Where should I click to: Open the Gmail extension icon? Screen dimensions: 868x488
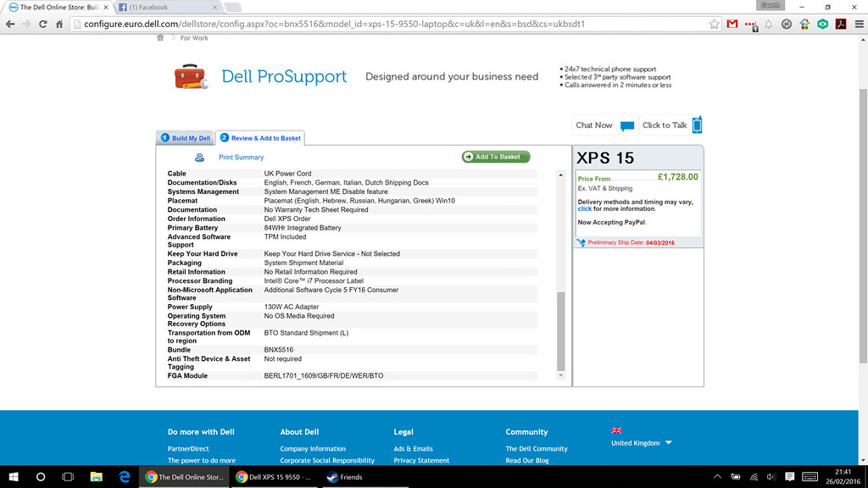coord(732,24)
